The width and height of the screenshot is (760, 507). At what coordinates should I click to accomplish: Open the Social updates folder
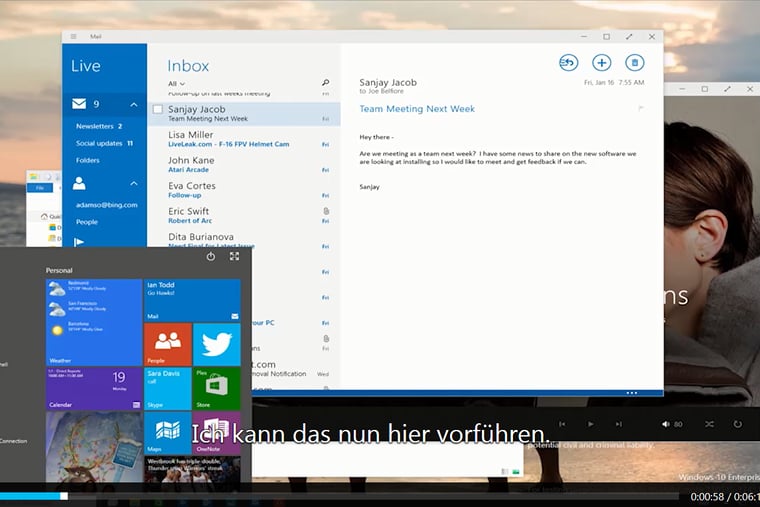coord(98,143)
